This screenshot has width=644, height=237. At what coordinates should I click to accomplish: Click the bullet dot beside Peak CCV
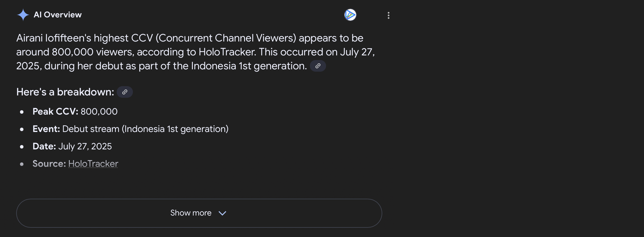22,112
